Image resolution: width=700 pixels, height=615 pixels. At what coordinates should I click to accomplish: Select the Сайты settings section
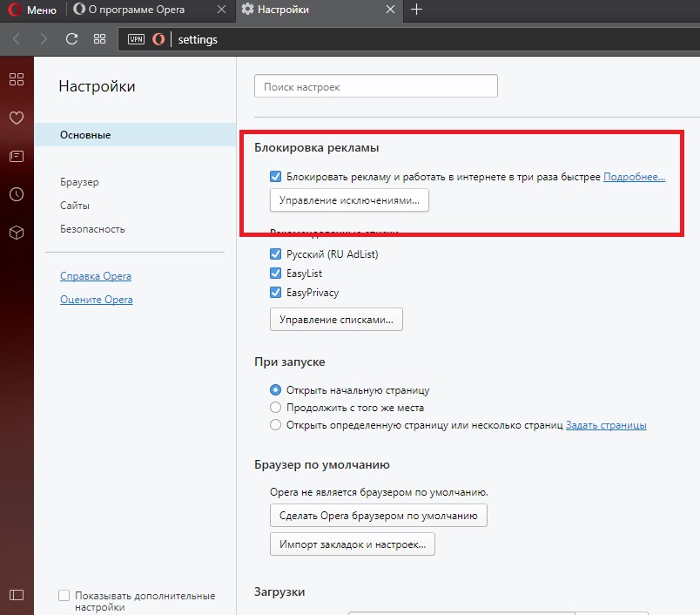[x=75, y=206]
